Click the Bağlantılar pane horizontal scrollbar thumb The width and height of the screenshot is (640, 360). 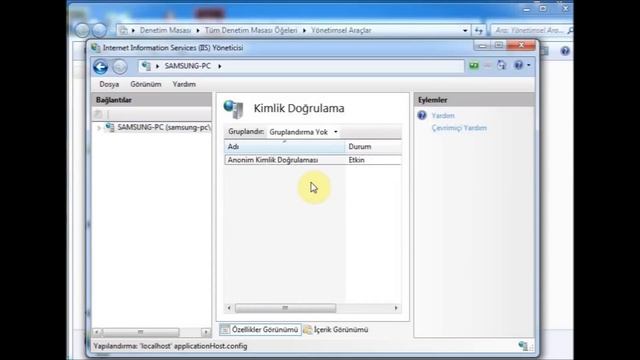pyautogui.click(x=140, y=332)
